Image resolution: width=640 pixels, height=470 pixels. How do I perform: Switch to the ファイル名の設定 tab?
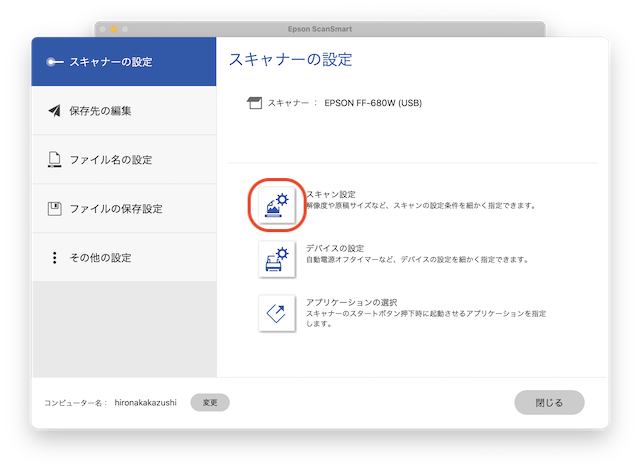pyautogui.click(x=124, y=160)
